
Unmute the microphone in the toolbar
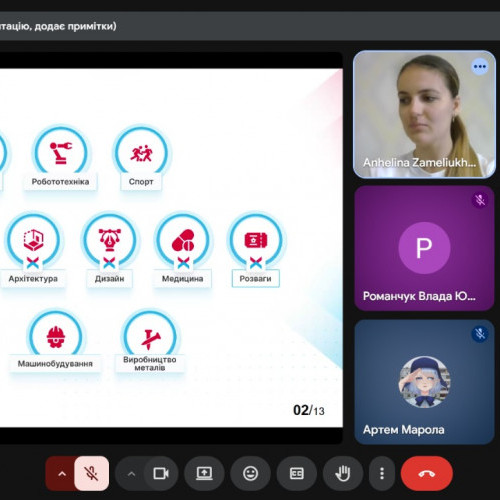point(92,473)
